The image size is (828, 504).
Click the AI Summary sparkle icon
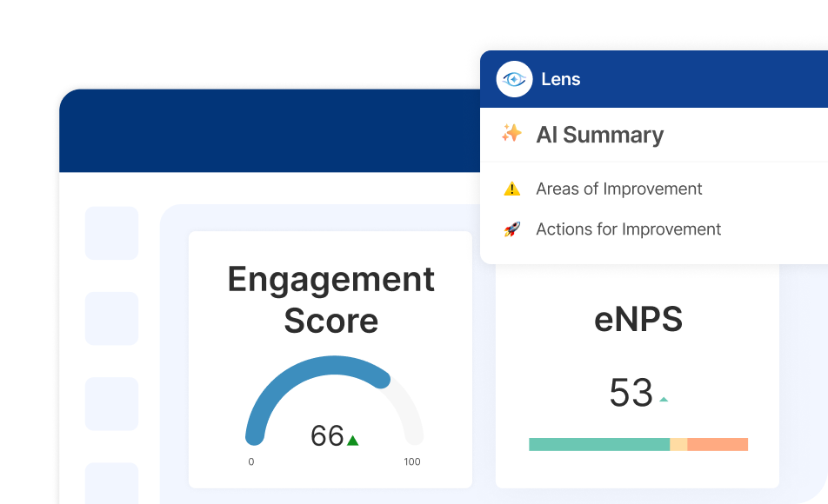(511, 134)
